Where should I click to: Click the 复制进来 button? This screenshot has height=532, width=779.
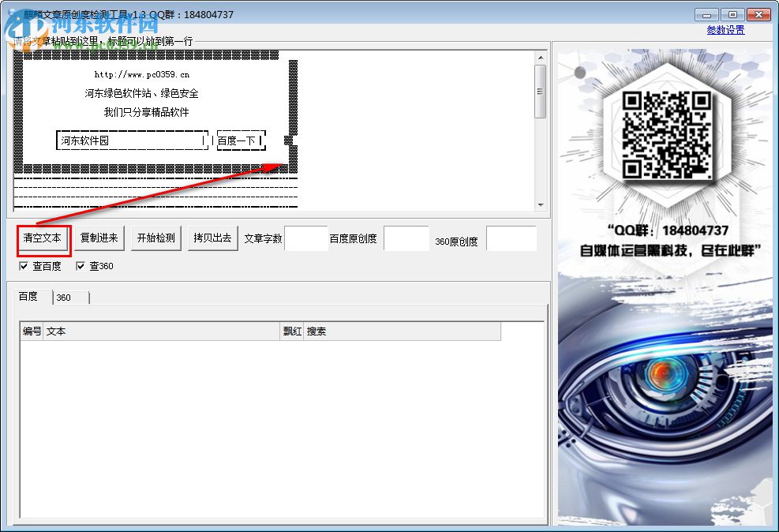[x=99, y=238]
